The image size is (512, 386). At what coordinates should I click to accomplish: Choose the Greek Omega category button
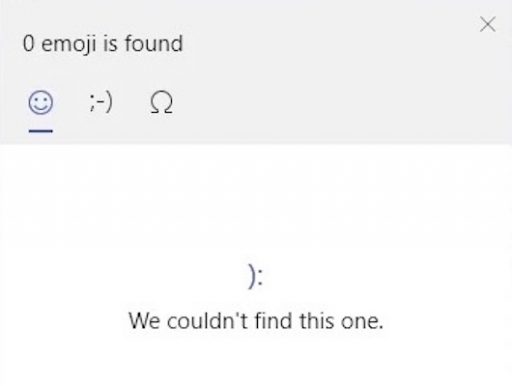pos(161,103)
